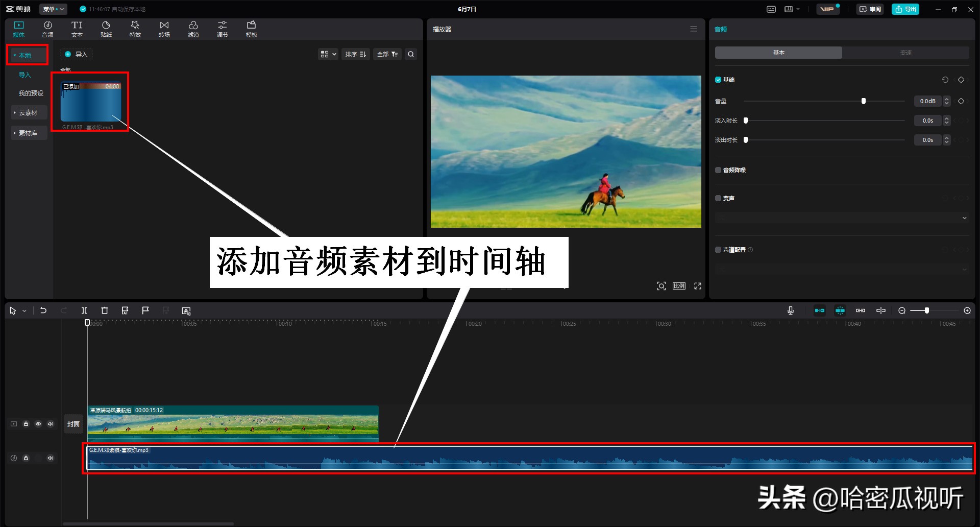Click the 导入 import button
The width and height of the screenshot is (980, 527).
tap(77, 54)
